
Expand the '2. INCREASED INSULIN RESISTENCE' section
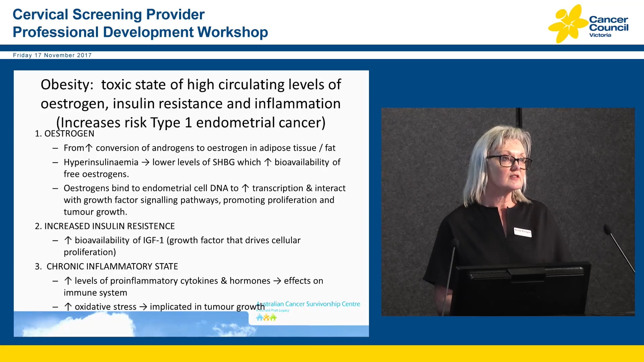pos(104,226)
